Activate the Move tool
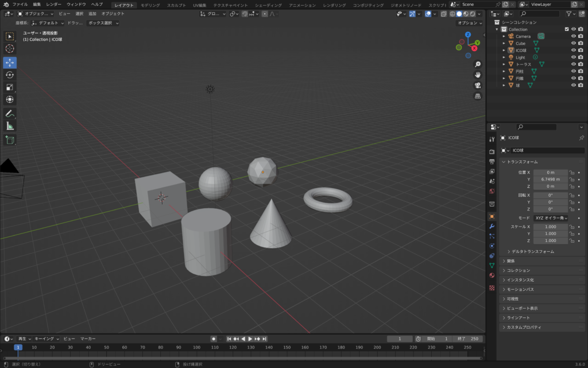Screen dimensions: 588x368 [10, 63]
